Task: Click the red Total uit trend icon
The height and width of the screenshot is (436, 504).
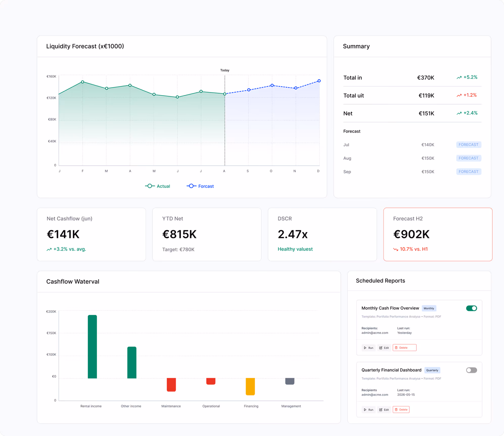Action: tap(459, 95)
